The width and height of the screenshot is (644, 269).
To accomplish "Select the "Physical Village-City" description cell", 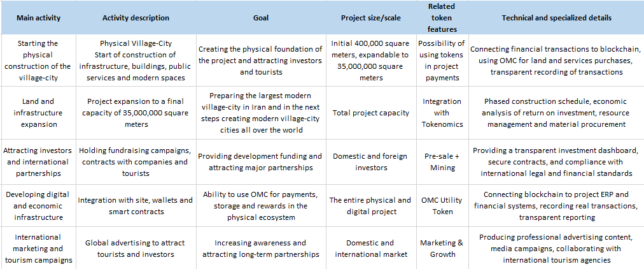I will point(136,61).
